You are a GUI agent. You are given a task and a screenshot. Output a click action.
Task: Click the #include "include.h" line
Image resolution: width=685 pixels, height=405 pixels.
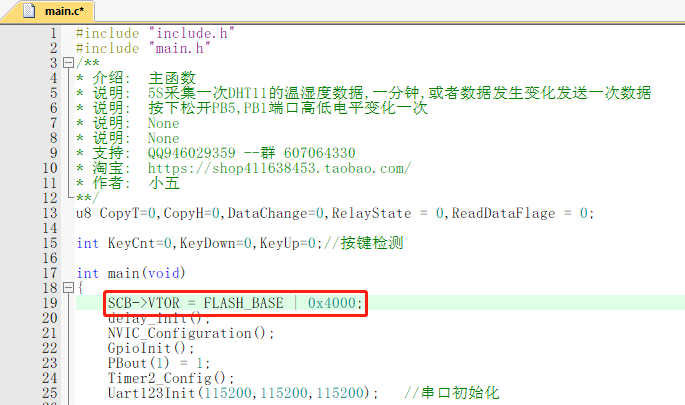coord(155,33)
